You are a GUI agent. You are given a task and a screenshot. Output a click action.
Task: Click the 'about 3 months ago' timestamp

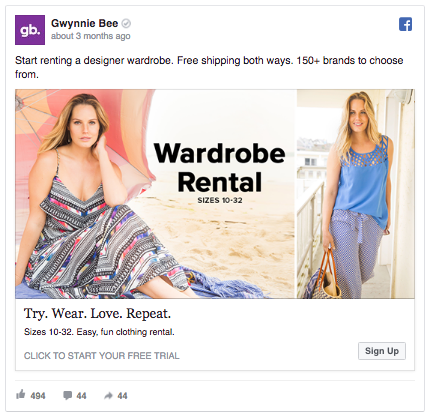tap(90, 36)
